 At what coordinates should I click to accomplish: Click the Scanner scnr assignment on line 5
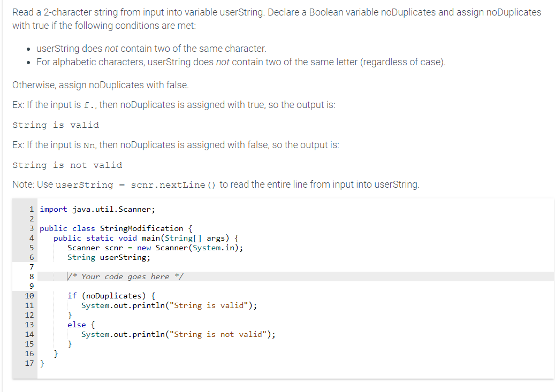coord(155,248)
